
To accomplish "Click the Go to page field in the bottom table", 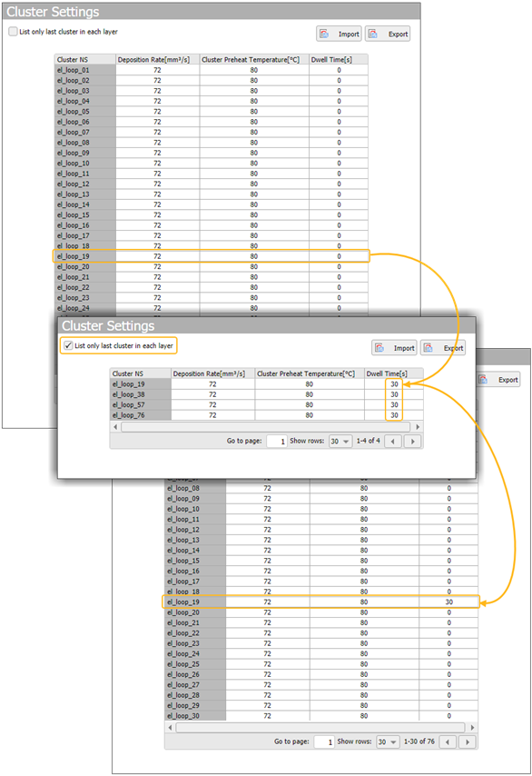I will (x=324, y=741).
